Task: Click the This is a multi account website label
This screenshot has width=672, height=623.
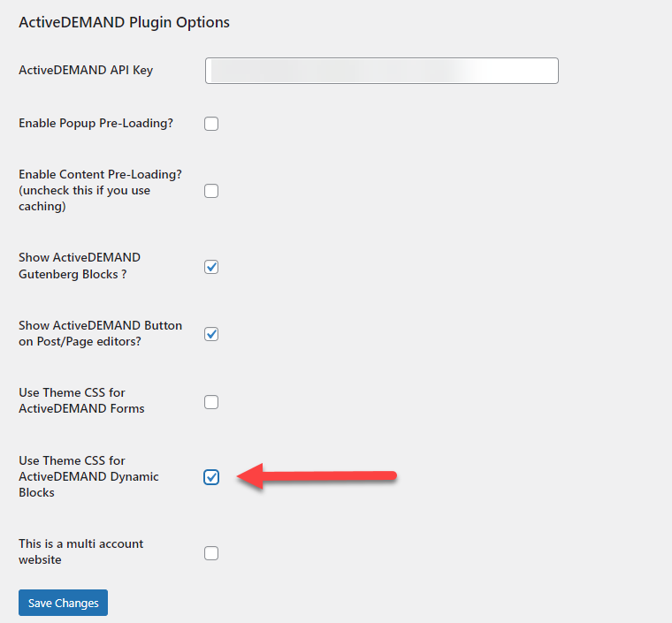Action: pyautogui.click(x=81, y=551)
